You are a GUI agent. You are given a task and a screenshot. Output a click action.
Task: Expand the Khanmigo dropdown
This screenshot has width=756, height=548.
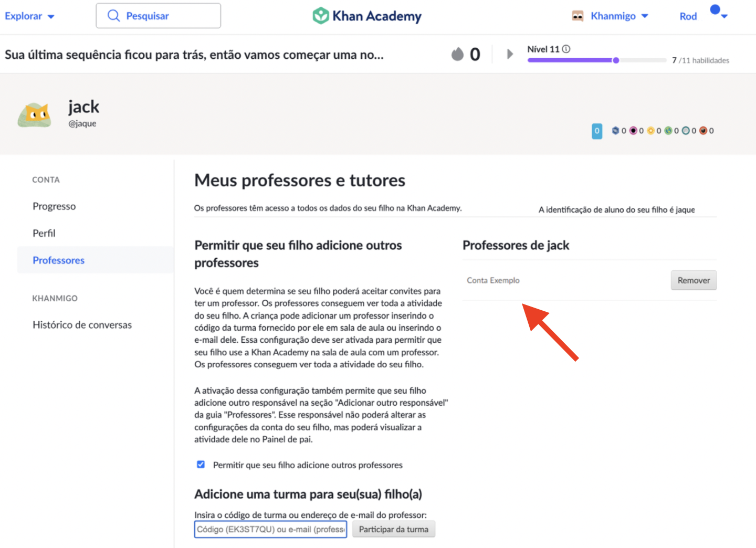coord(645,16)
